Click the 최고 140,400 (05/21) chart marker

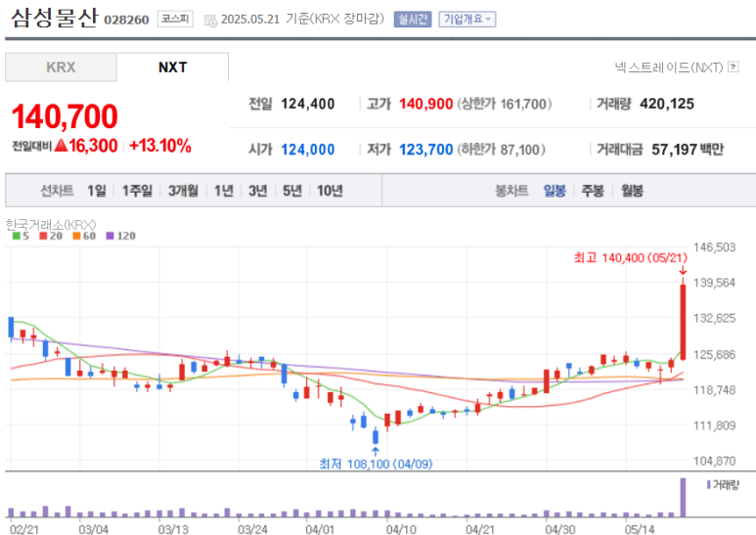[x=630, y=258]
